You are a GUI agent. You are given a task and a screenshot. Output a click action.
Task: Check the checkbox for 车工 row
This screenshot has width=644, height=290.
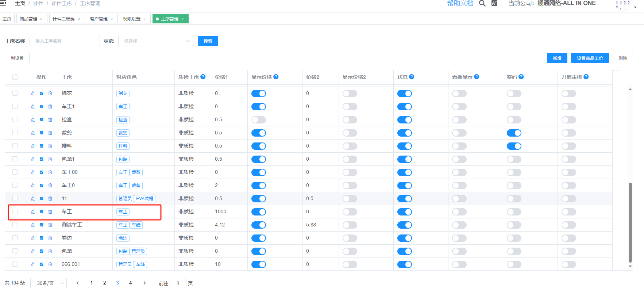click(x=15, y=211)
